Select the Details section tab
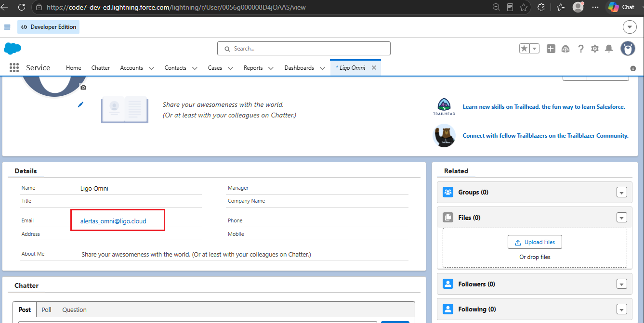Screen dimensions: 644x323 [26, 171]
